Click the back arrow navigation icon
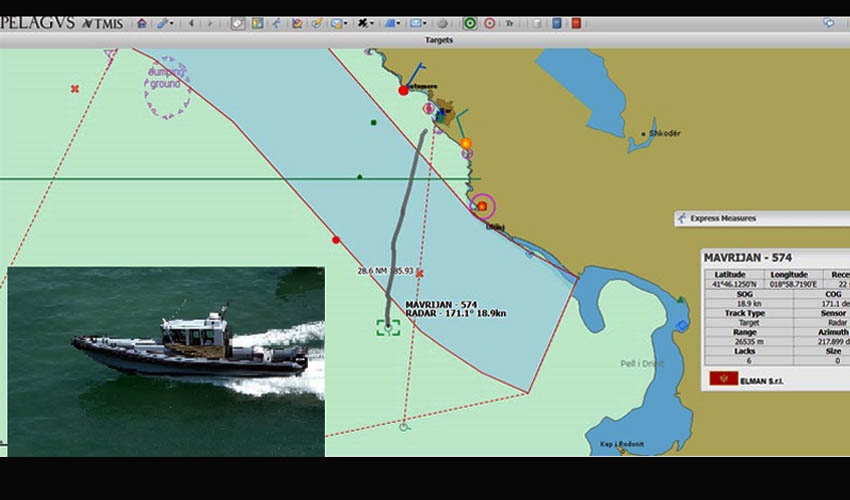The image size is (850, 500). pos(191,23)
